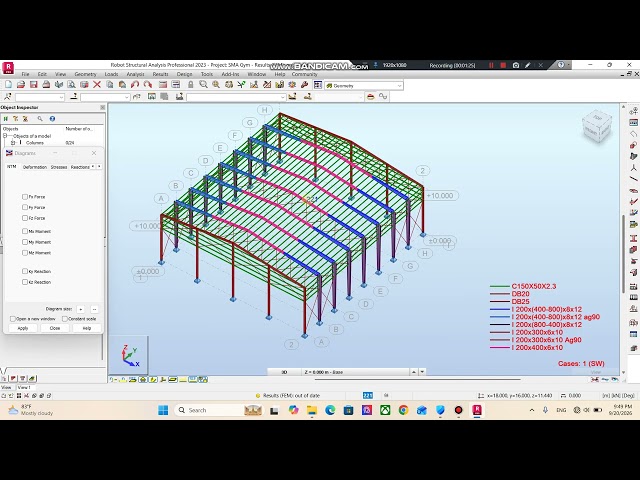Click the Windows Start button

163,410
